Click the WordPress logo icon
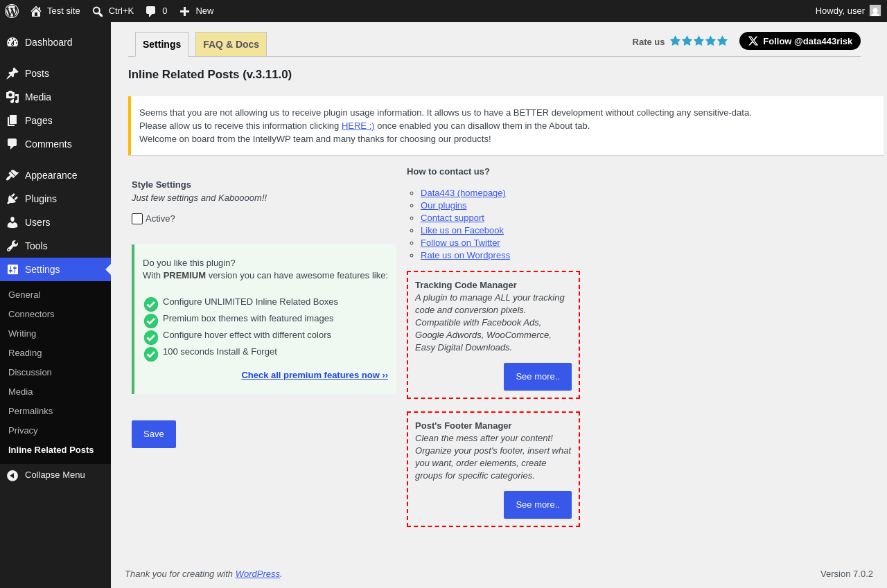The height and width of the screenshot is (588, 887). [x=12, y=11]
